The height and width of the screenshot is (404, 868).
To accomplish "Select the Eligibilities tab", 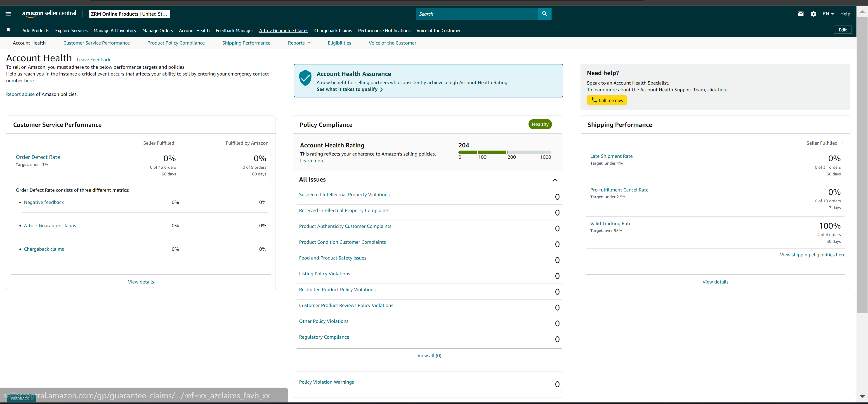I will (x=339, y=43).
